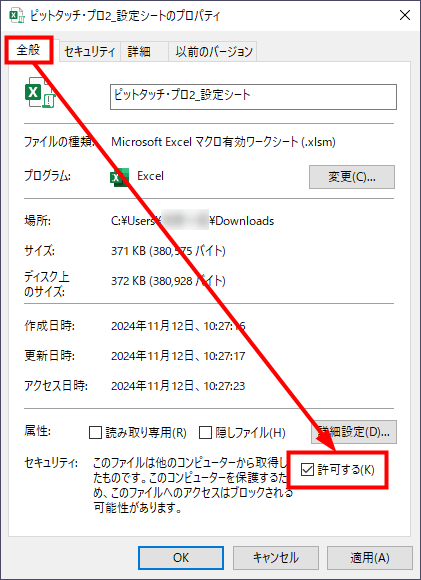The width and height of the screenshot is (421, 580).
Task: Select the 全般 tab
Action: 28,50
